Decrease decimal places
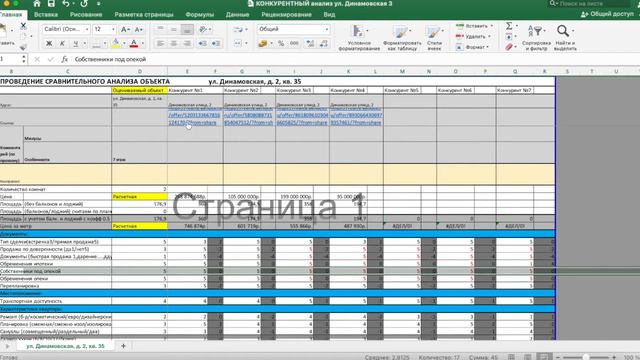Image resolution: width=640 pixels, height=360 pixels. click(x=324, y=43)
